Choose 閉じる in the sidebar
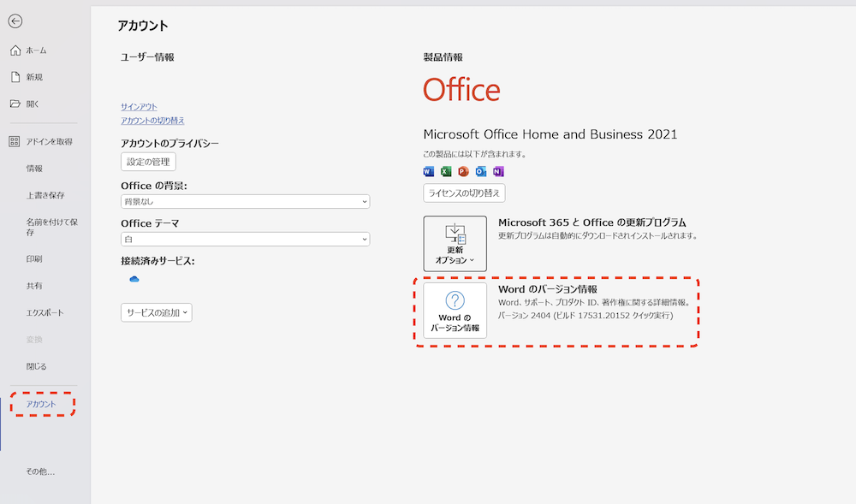 click(x=37, y=366)
